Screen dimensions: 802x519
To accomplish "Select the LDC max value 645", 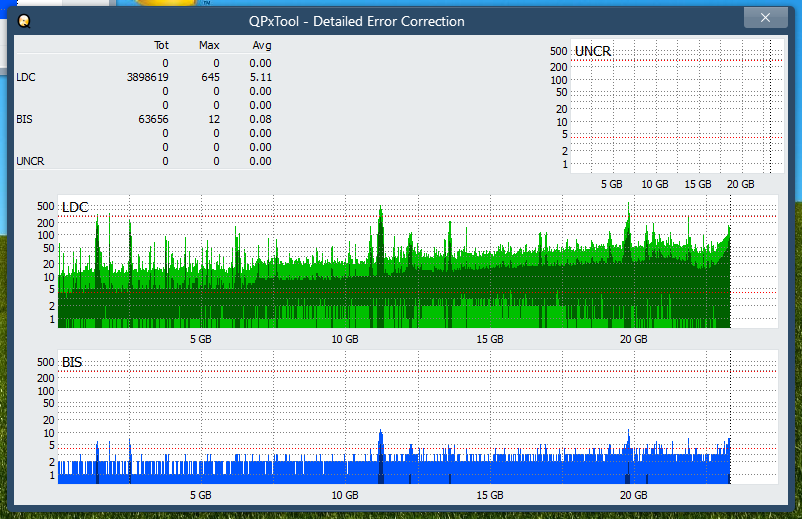I will coord(210,77).
